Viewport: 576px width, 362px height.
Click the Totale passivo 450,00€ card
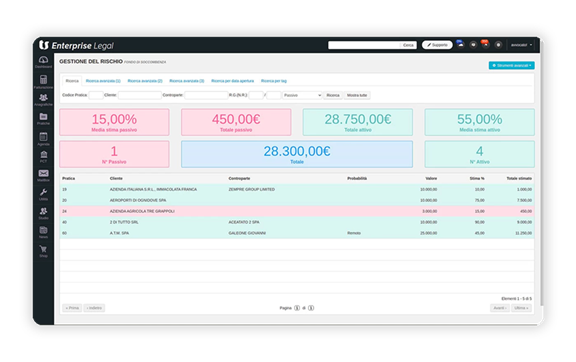point(236,122)
